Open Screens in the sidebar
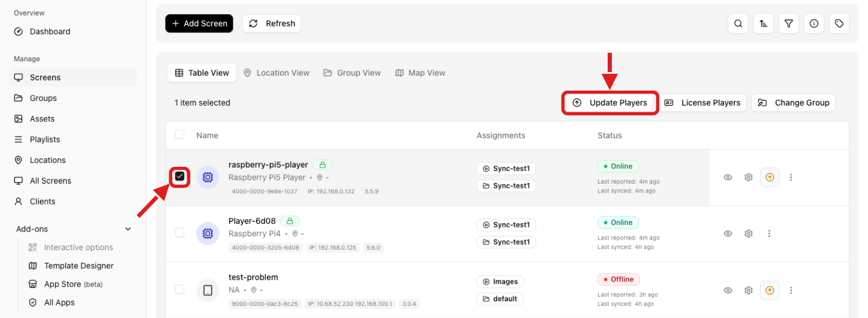868x318 pixels. click(x=73, y=77)
